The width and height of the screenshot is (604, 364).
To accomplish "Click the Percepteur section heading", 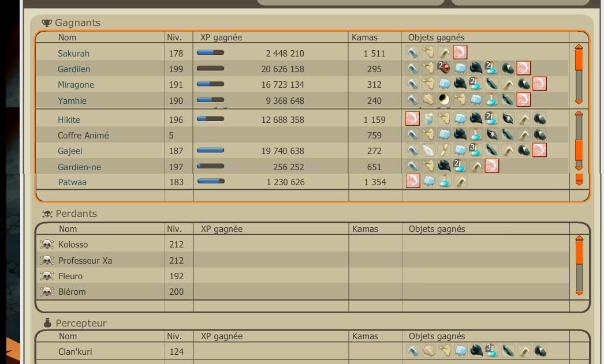I will (x=81, y=323).
